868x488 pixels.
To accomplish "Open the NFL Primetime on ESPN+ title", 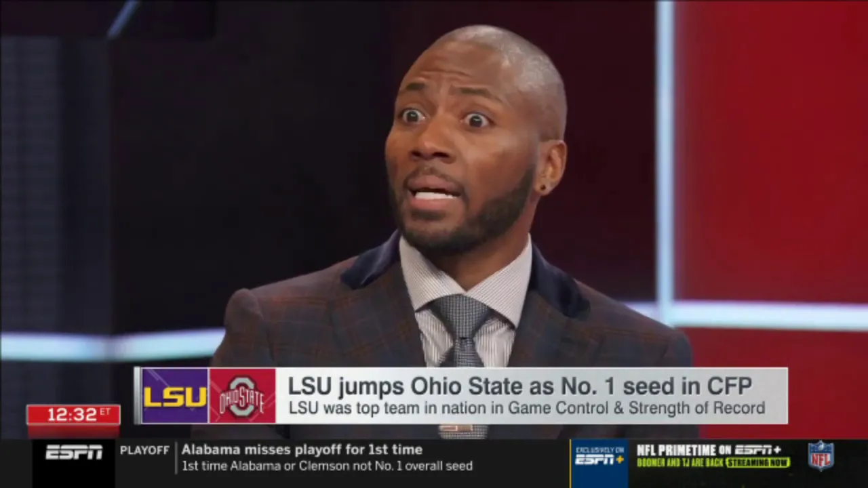I will (x=709, y=449).
